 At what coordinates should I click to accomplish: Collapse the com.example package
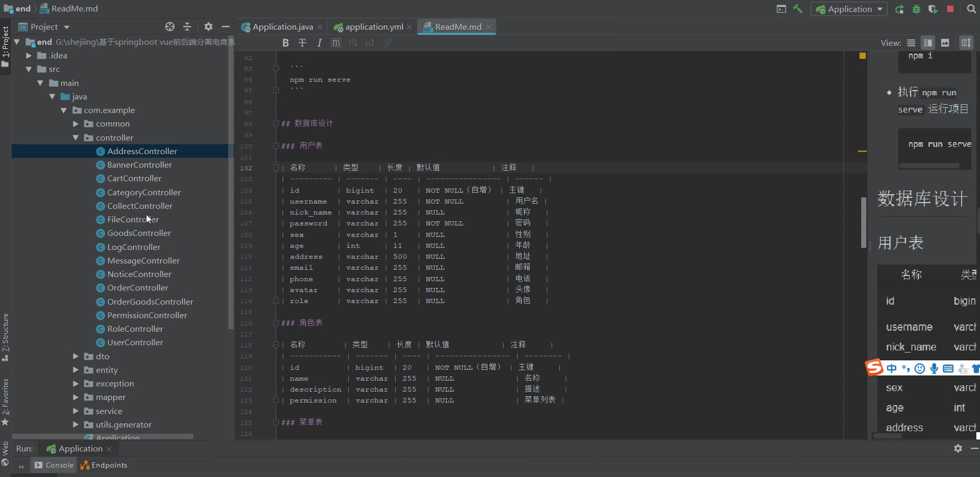(x=64, y=110)
